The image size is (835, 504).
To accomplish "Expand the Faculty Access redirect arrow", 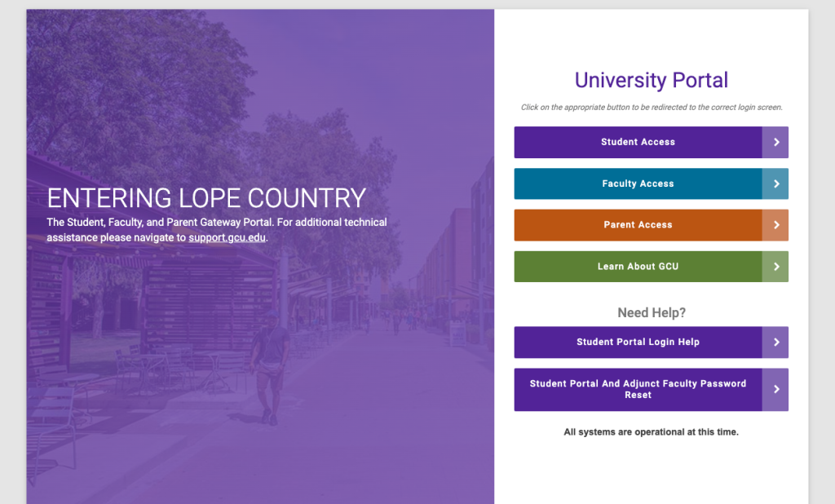I will coord(775,183).
